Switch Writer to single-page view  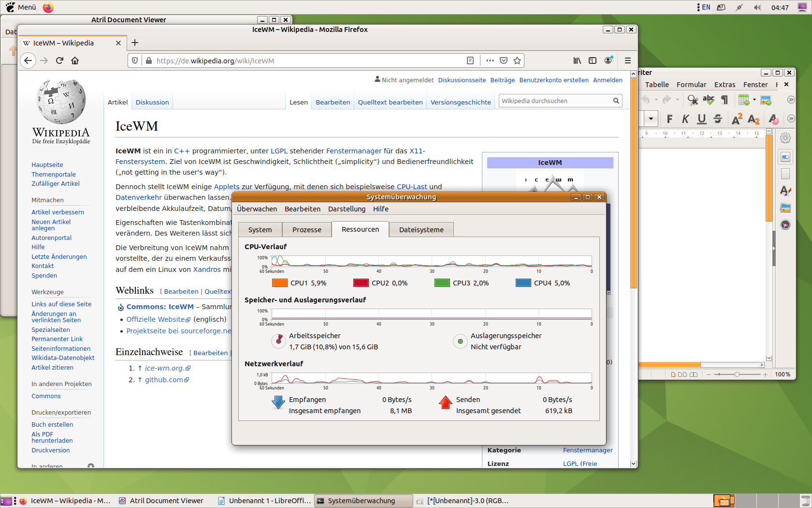673,374
